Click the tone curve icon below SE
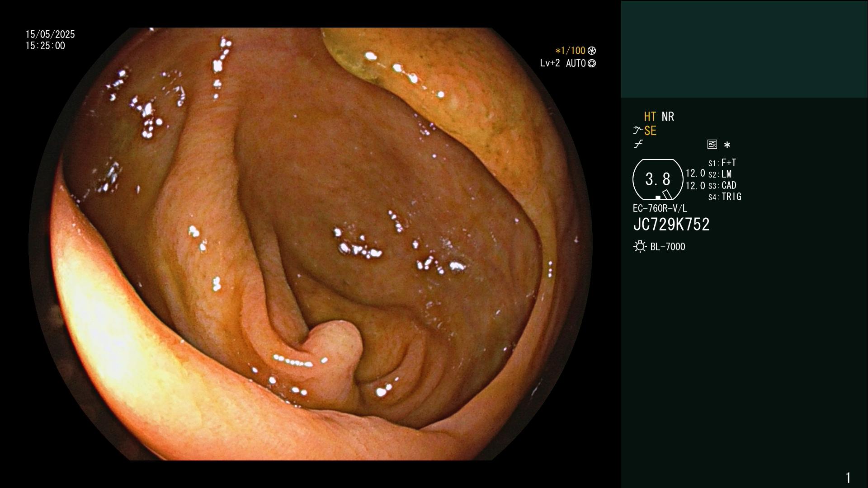This screenshot has width=868, height=488. 638,144
